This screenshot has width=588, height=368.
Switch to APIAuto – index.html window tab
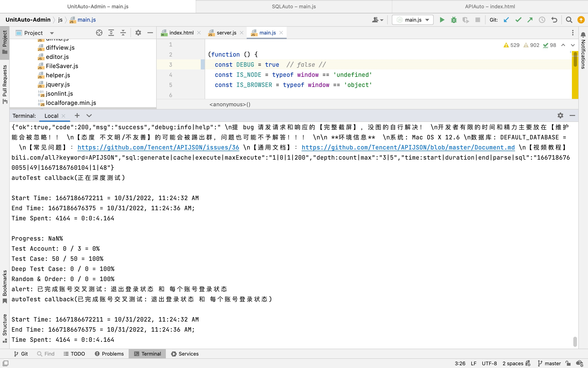coord(490,7)
